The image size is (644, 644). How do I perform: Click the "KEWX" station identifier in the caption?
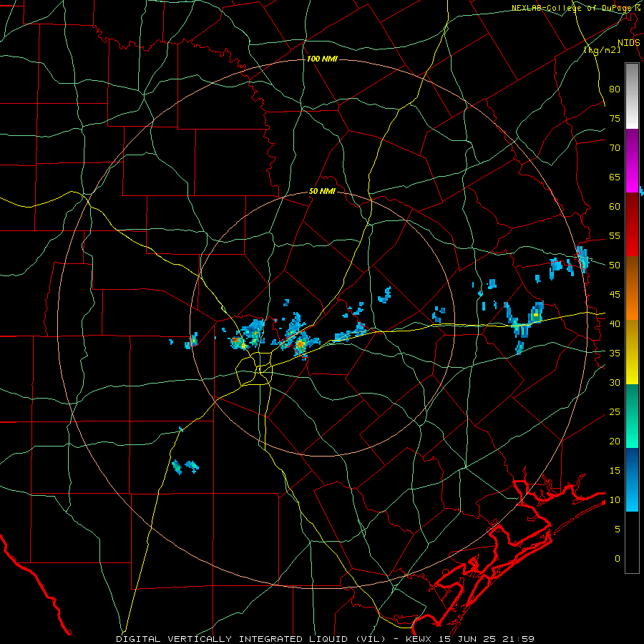(x=419, y=639)
